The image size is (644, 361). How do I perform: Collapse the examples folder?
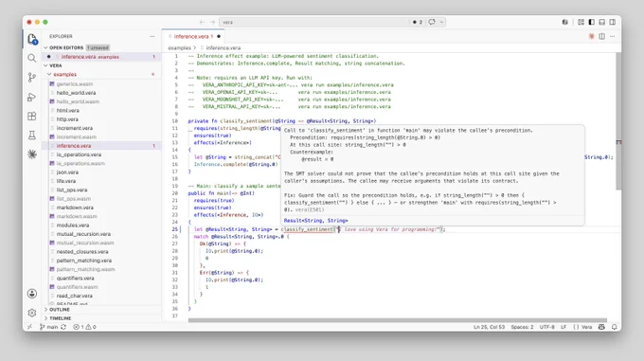[65, 74]
